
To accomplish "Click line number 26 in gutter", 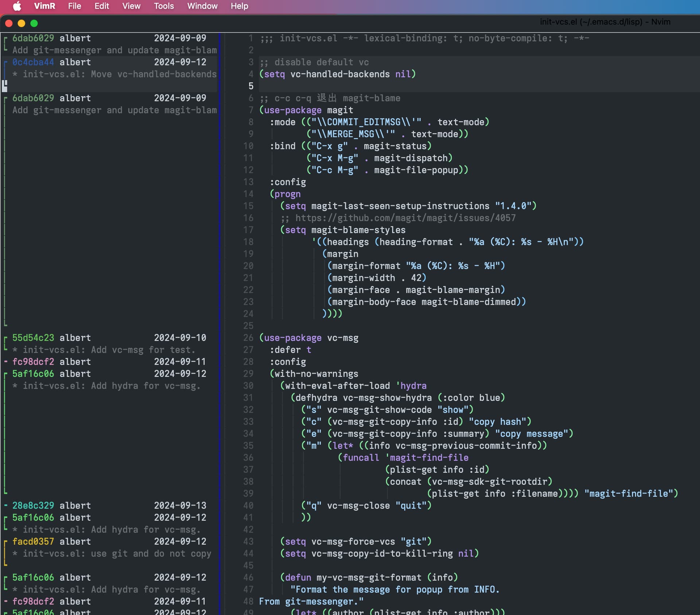I will click(248, 338).
